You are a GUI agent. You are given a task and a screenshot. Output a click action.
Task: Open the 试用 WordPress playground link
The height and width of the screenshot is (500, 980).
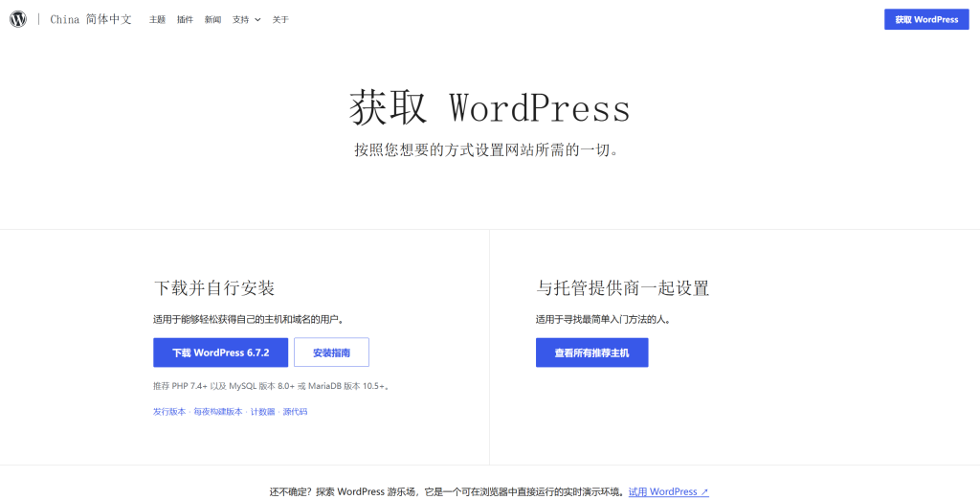tap(668, 491)
